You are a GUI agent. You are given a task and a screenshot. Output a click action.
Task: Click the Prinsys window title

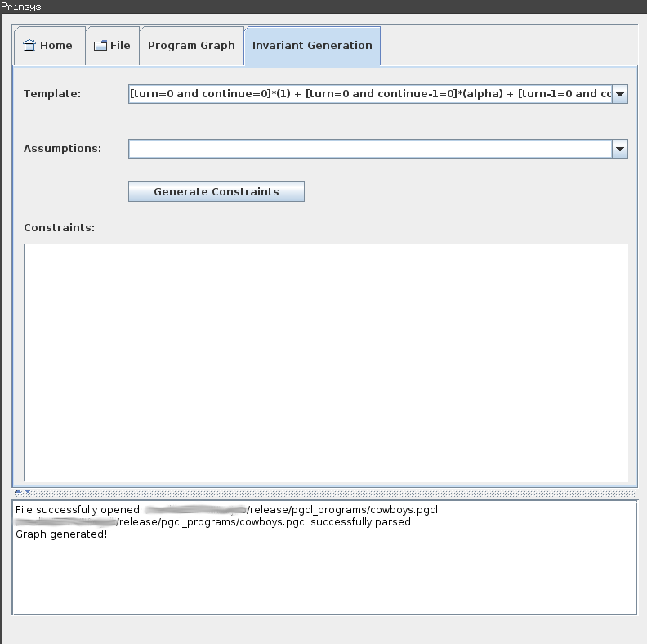coord(21,7)
